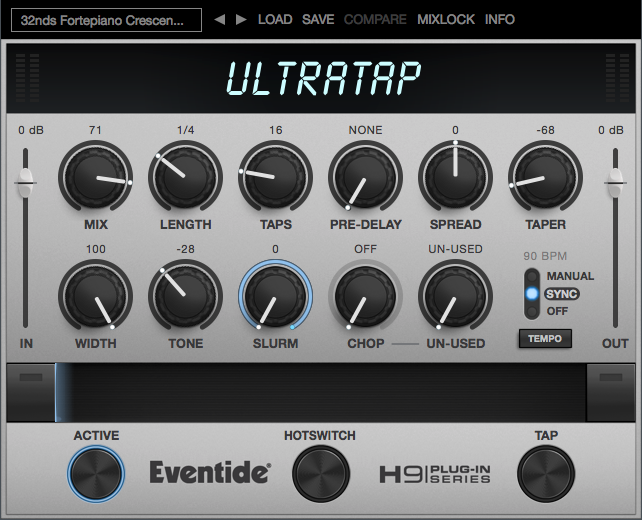This screenshot has width=642, height=520.
Task: Click the TONE value -28
Action: tap(185, 249)
